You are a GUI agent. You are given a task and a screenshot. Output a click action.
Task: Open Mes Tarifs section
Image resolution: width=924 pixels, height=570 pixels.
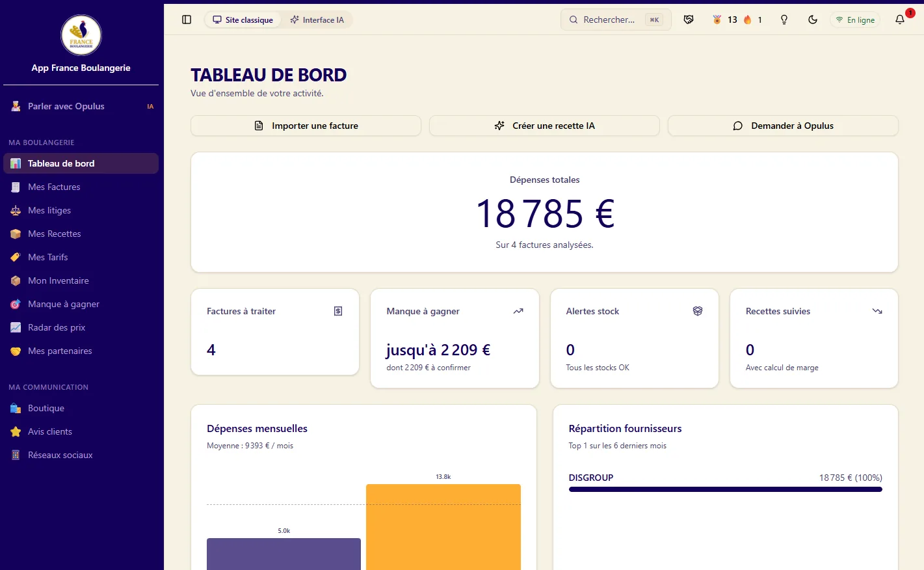(x=81, y=257)
